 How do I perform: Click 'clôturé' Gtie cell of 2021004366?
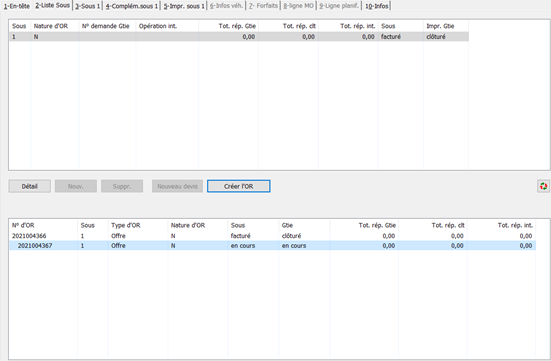(291, 236)
